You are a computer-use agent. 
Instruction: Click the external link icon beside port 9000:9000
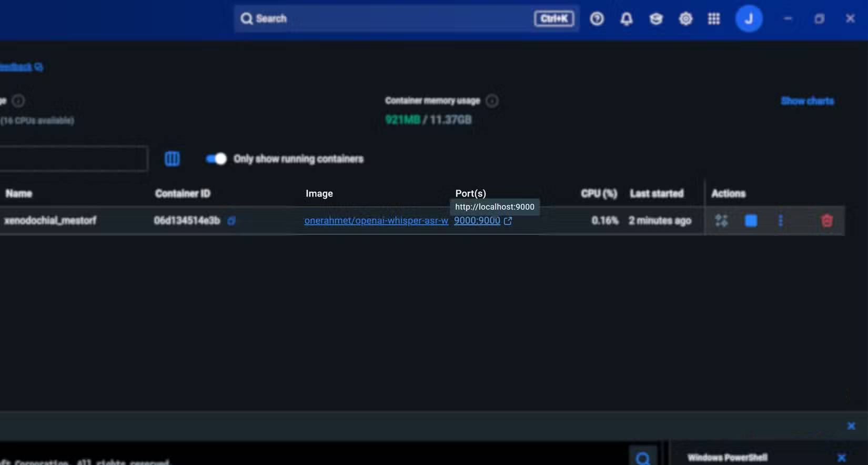point(508,221)
